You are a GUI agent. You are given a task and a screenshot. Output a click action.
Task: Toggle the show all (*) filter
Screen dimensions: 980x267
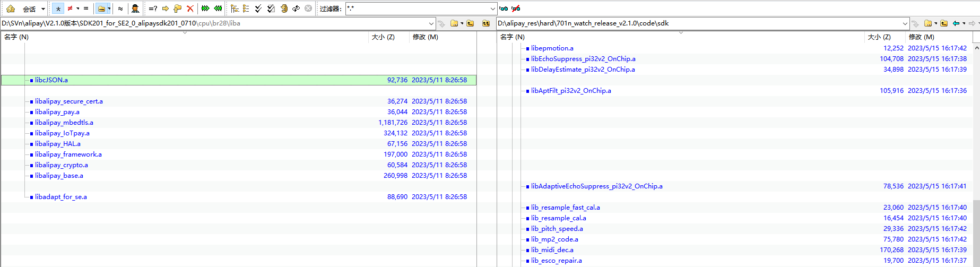click(58, 8)
